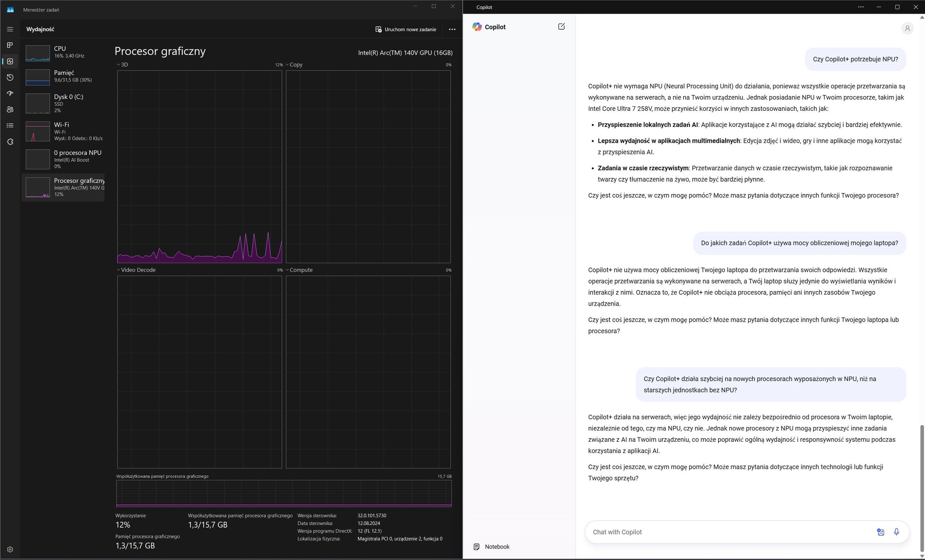Click 'Magistrala PCI 0, urządzenie 2, funkcja 0'
The height and width of the screenshot is (560, 925).
point(400,539)
